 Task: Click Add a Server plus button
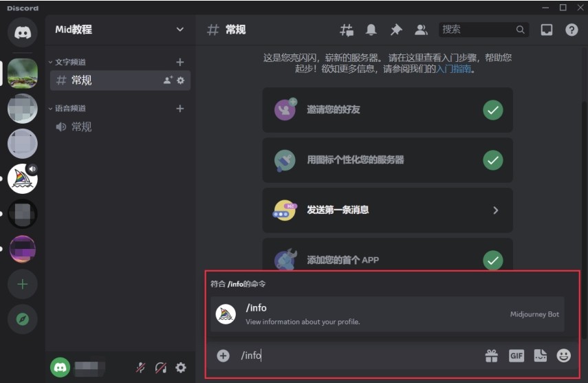(23, 285)
